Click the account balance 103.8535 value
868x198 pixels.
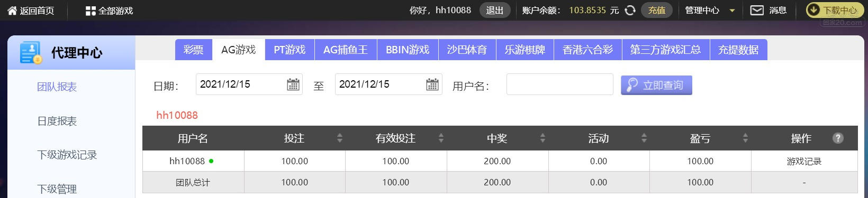pyautogui.click(x=587, y=10)
